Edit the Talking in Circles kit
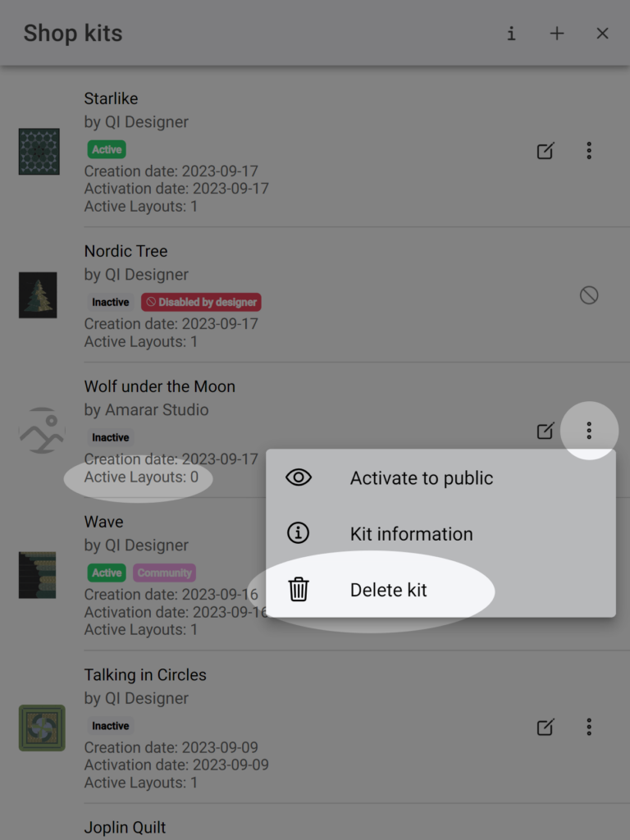 click(x=546, y=727)
